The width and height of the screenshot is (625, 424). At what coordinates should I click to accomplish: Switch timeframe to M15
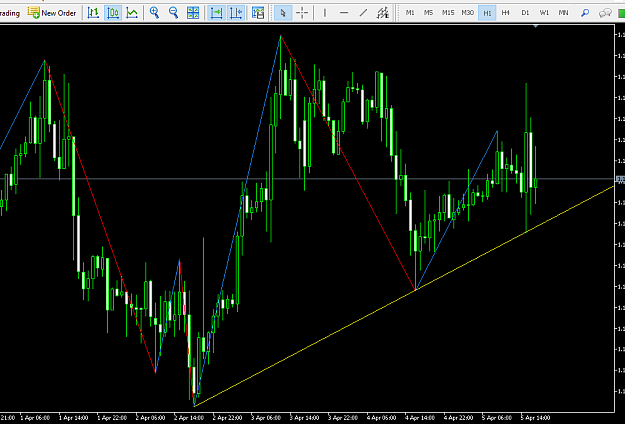(x=448, y=13)
